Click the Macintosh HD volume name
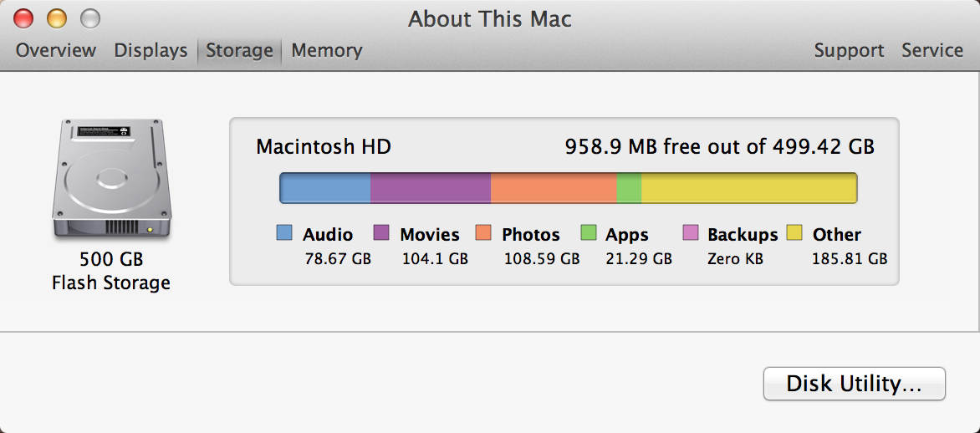Image resolution: width=980 pixels, height=433 pixels. (324, 147)
